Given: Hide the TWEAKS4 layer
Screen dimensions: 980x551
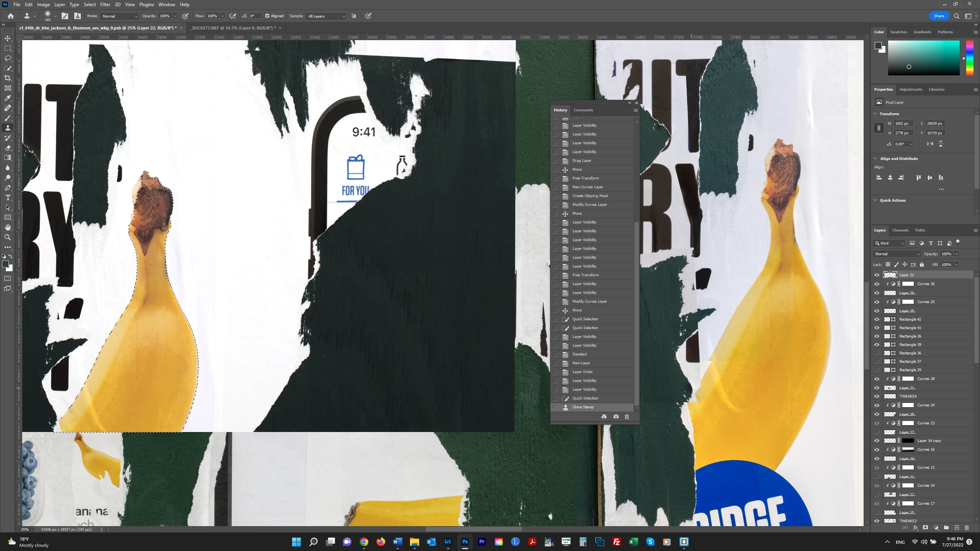Looking at the screenshot, I should [x=877, y=396].
